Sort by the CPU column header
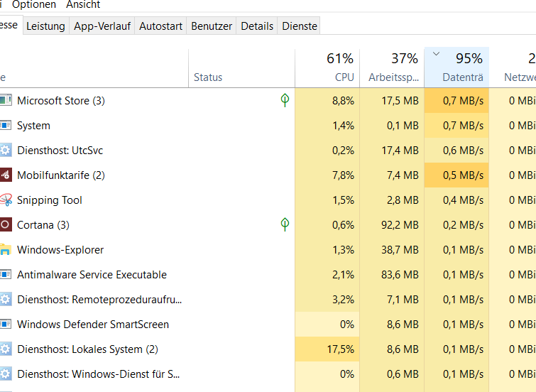This screenshot has width=536, height=392. (x=327, y=67)
